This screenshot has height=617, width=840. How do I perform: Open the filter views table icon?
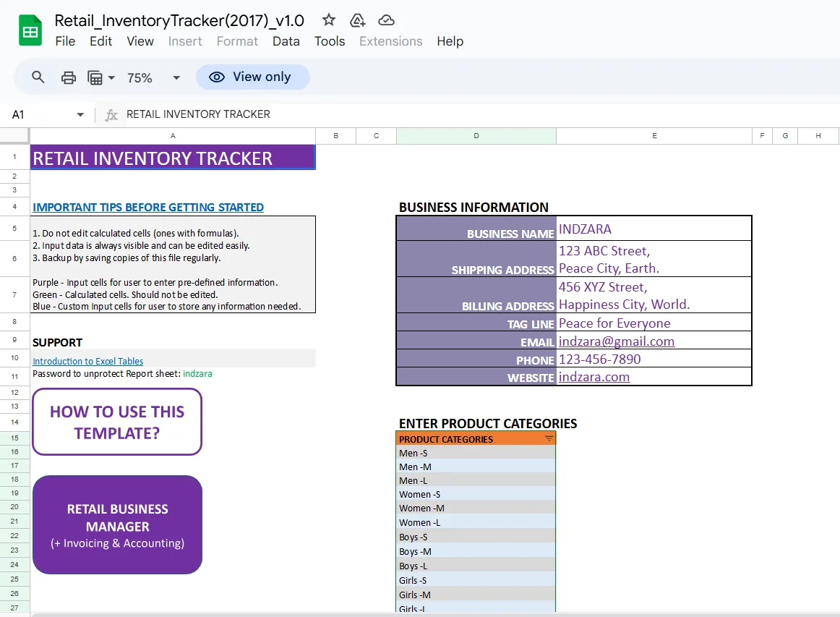(100, 77)
